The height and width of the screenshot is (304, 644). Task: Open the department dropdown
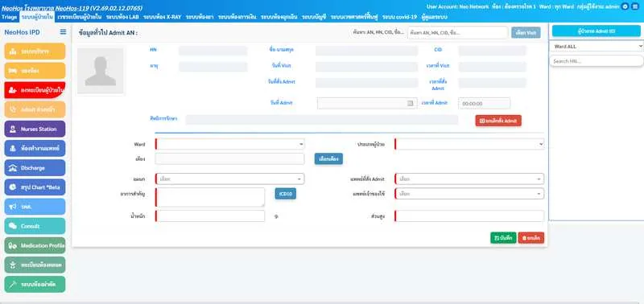click(230, 179)
